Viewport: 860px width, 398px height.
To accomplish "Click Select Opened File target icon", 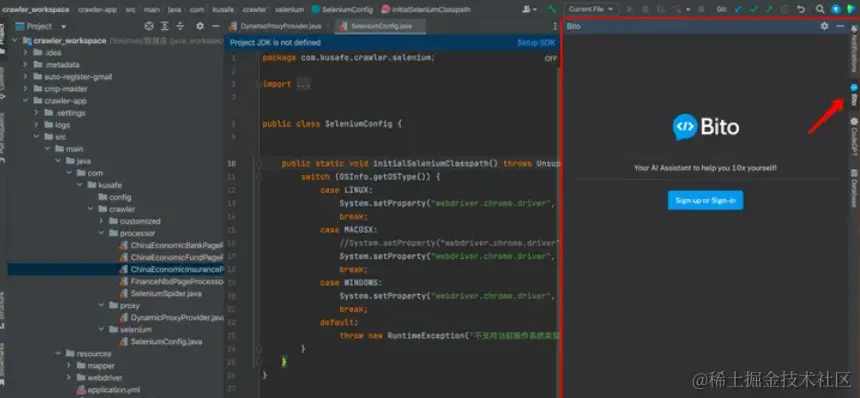I will [x=149, y=26].
